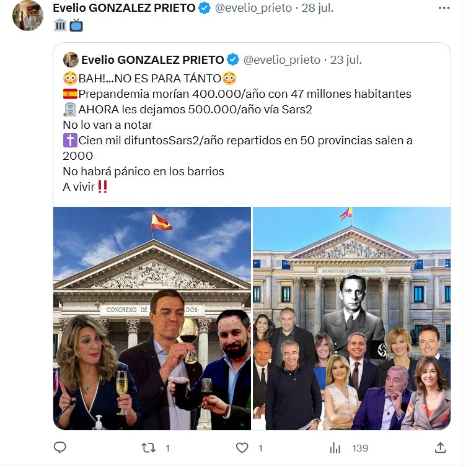Viewport: 476px width, 467px height.
Task: Open the author name at tweet top
Action: point(124,8)
